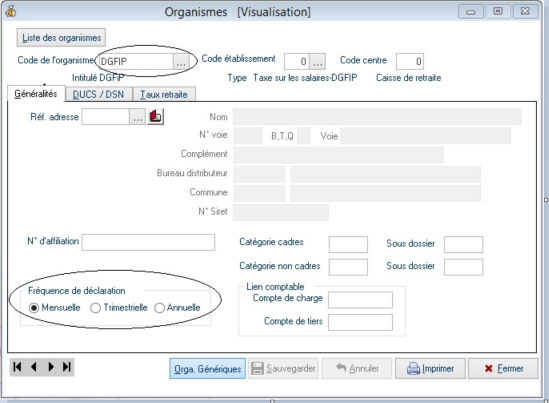Click the Orga. Génériques button
The height and width of the screenshot is (403, 549).
208,368
